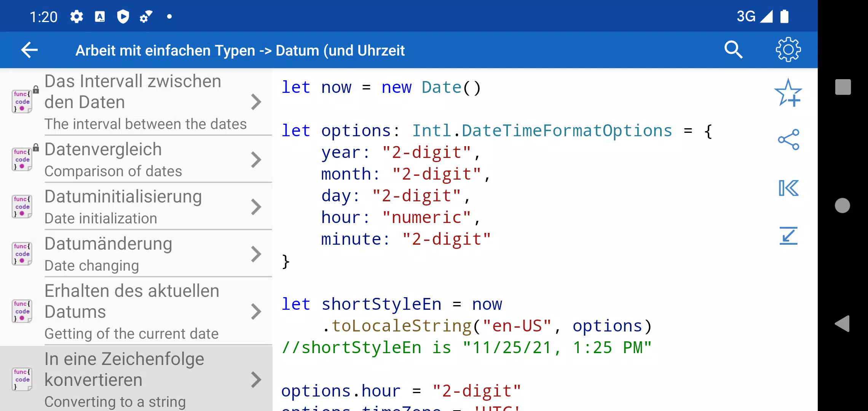Tap func code icon for Erhalten des aktuellen Datums
The width and height of the screenshot is (868, 411).
22,311
